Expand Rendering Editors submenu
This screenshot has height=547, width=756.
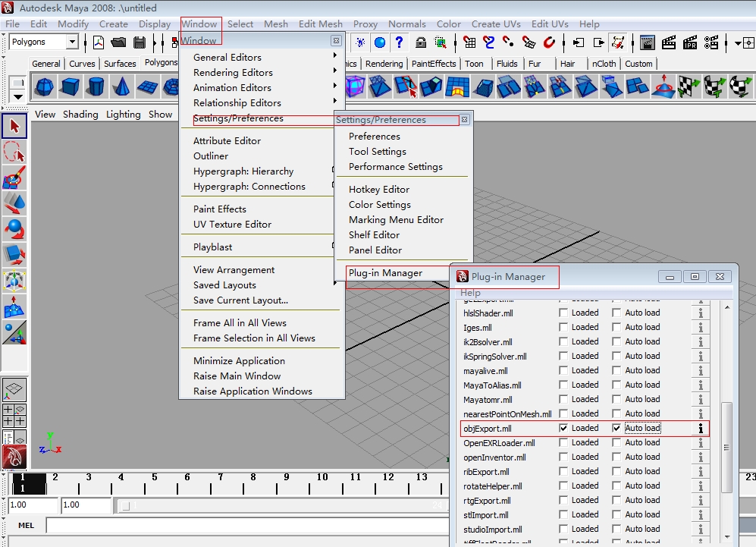coord(334,71)
